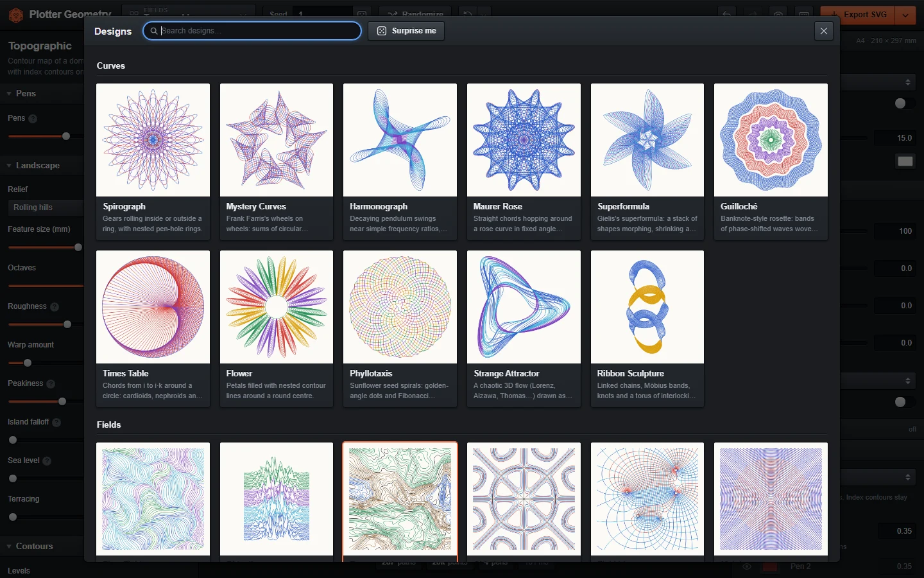Pick the Harmonograph design card
Image resolution: width=924 pixels, height=578 pixels.
pyautogui.click(x=400, y=162)
